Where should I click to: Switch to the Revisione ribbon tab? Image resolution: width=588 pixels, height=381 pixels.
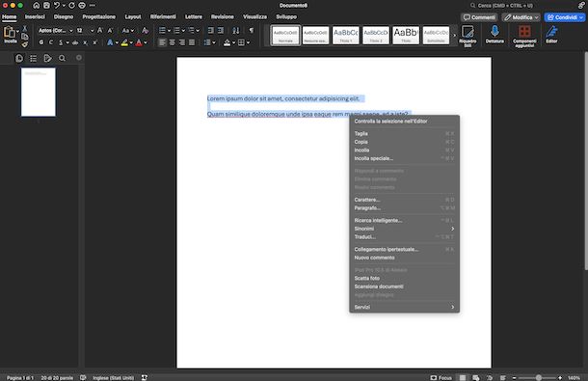[223, 17]
